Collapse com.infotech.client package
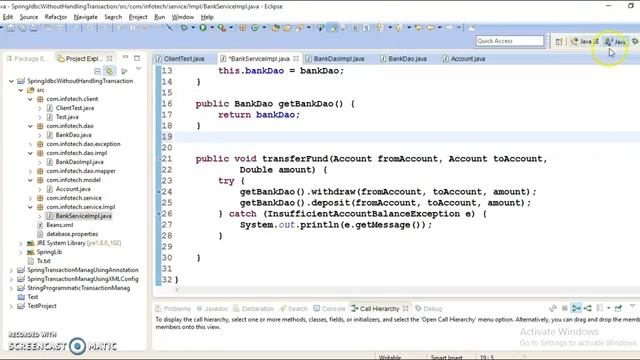 [x=30, y=99]
